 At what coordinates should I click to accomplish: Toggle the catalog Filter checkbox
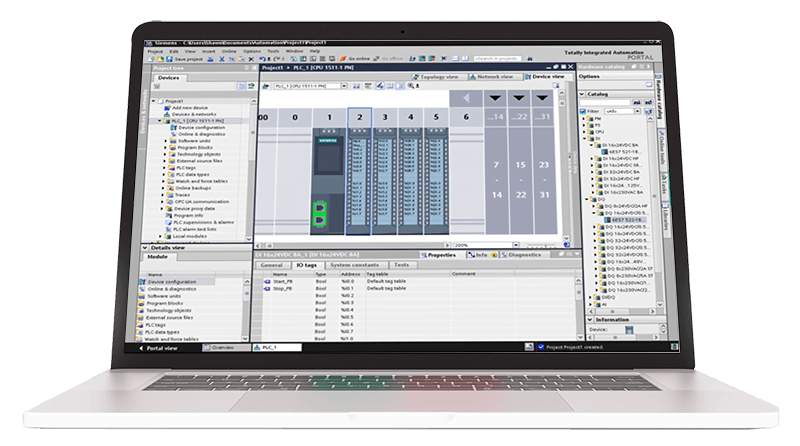[583, 111]
